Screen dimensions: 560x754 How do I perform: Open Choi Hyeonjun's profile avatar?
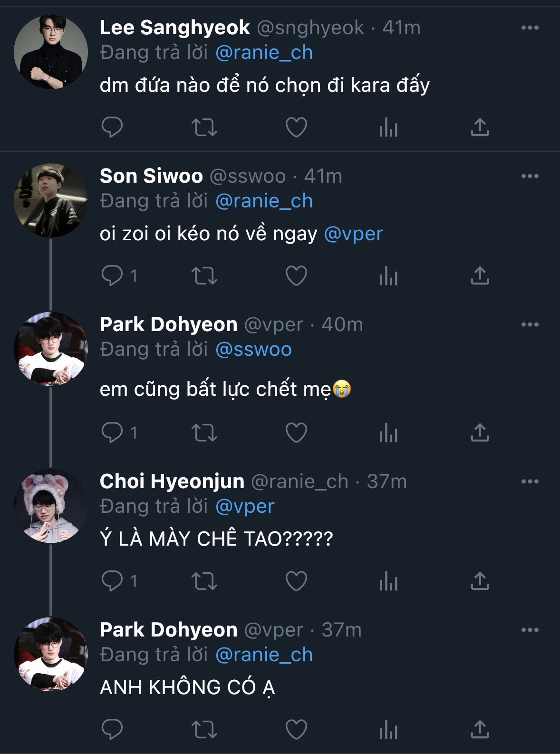51,506
